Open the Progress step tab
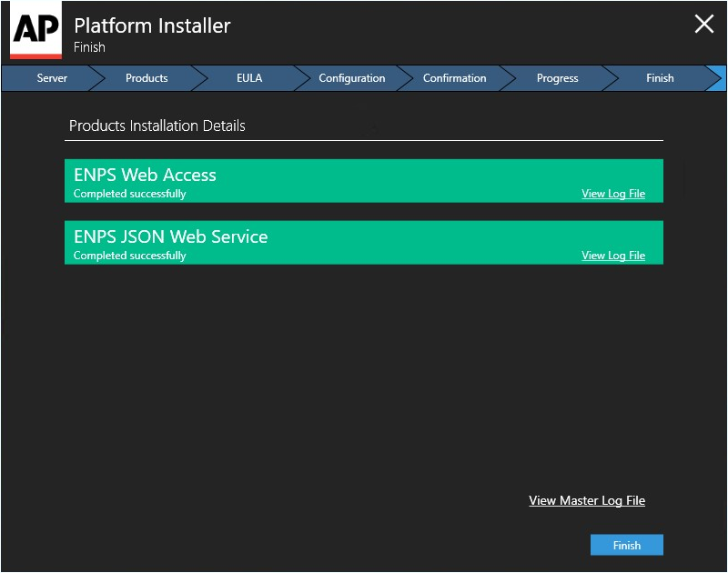Screen dimensions: 728x573 point(557,78)
